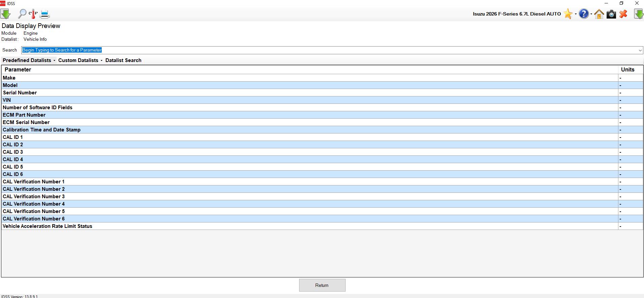
Task: Select the CAL ID 3 row
Action: pos(322,152)
